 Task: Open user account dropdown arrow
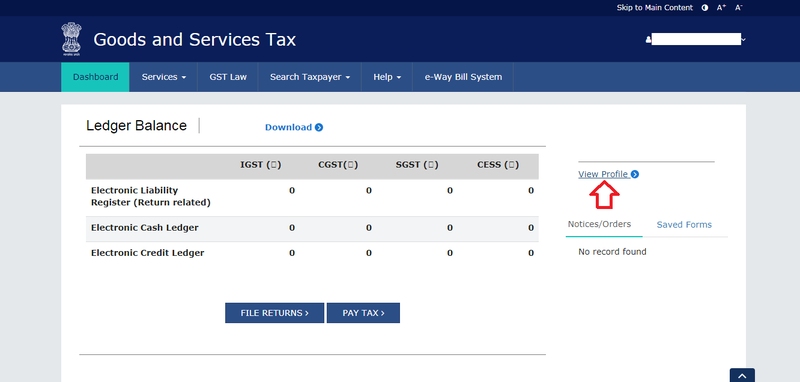[743, 39]
